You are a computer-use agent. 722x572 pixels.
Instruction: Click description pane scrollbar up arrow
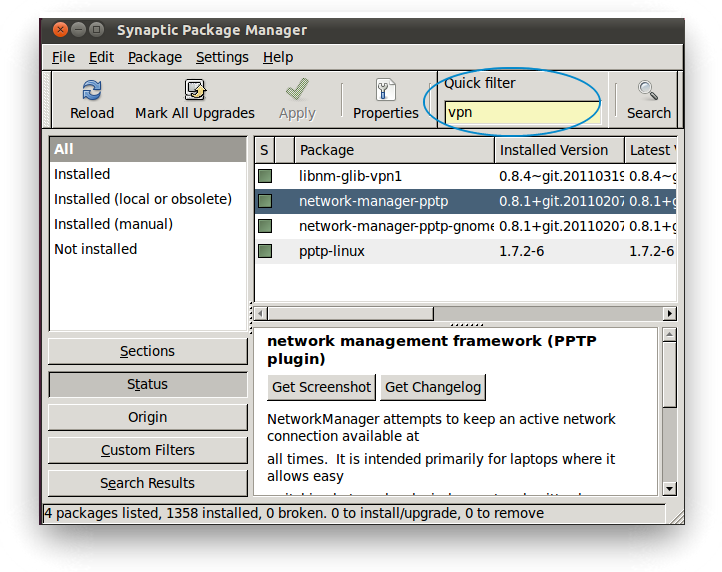click(670, 334)
